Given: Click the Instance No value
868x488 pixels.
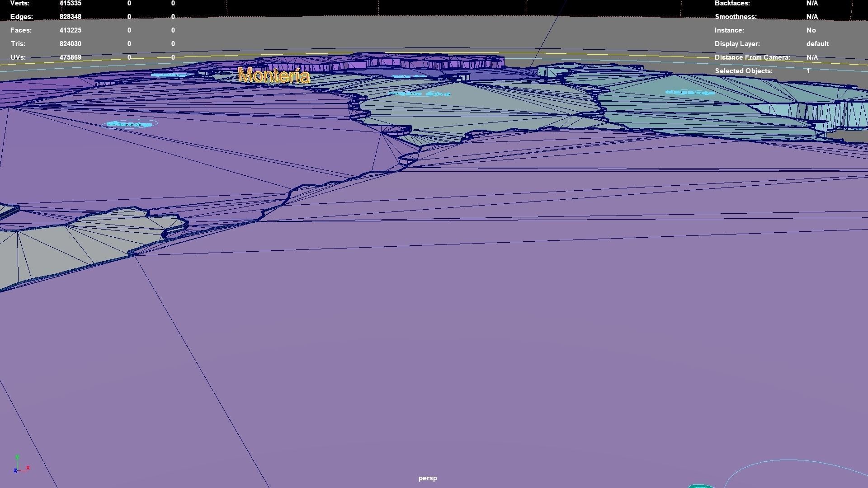Looking at the screenshot, I should (811, 30).
